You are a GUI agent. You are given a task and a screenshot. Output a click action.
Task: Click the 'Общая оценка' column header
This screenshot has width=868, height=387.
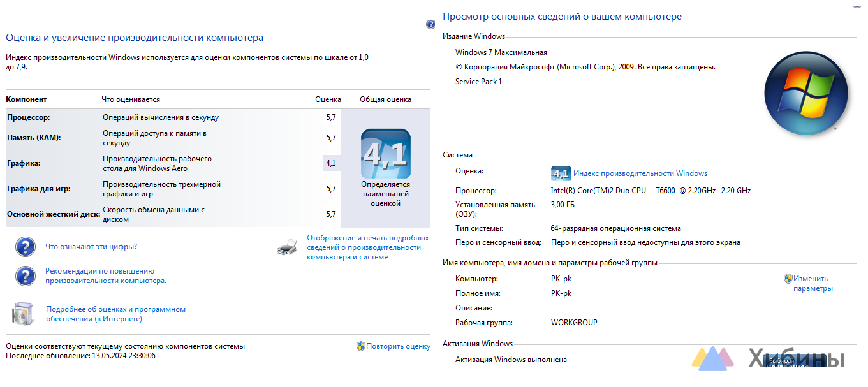click(385, 99)
